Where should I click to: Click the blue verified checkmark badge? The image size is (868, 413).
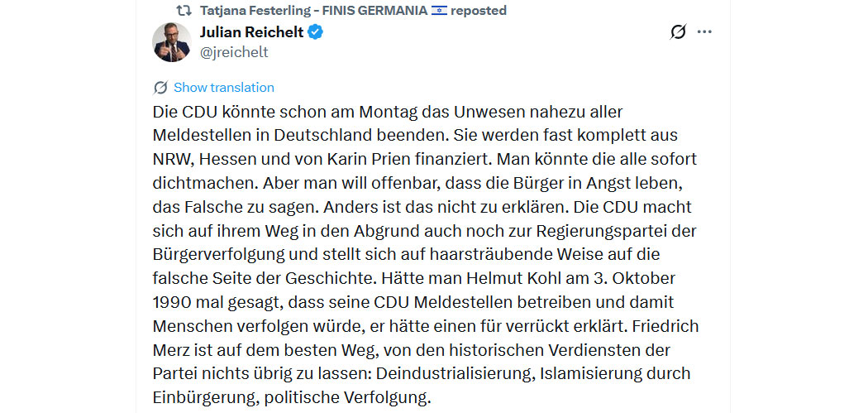316,32
